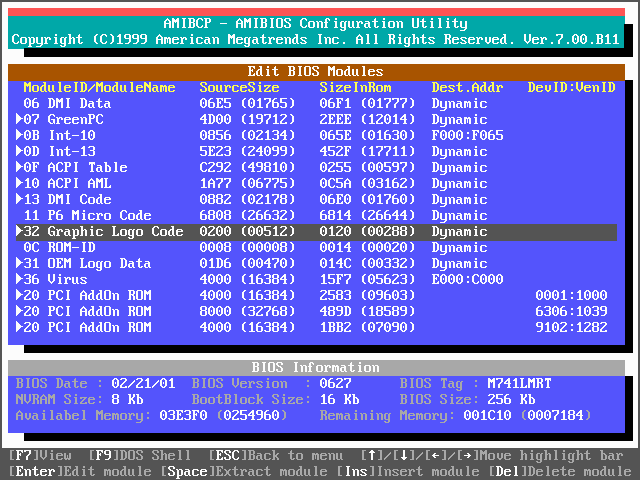Click the triangle marker beside 0F ACPI Table

pyautogui.click(x=19, y=167)
